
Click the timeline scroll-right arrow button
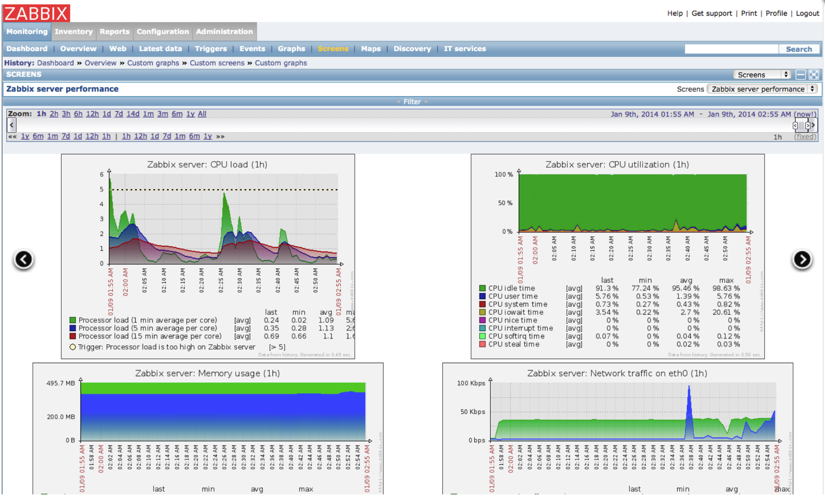tap(813, 126)
